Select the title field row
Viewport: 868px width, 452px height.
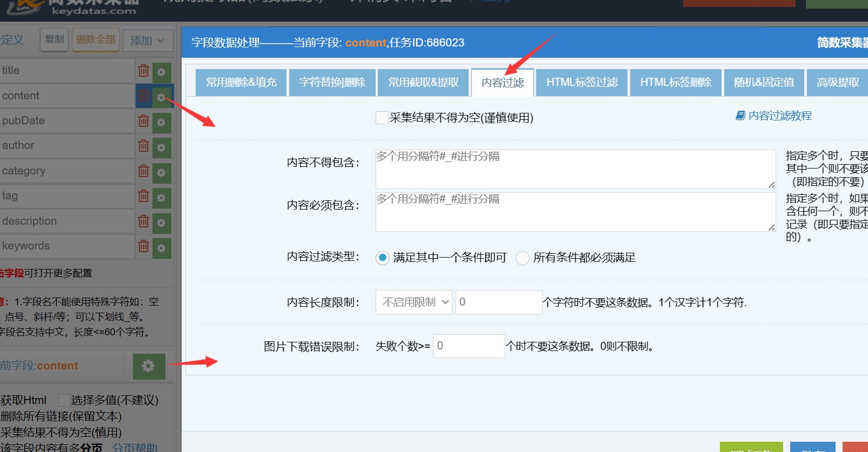point(67,70)
